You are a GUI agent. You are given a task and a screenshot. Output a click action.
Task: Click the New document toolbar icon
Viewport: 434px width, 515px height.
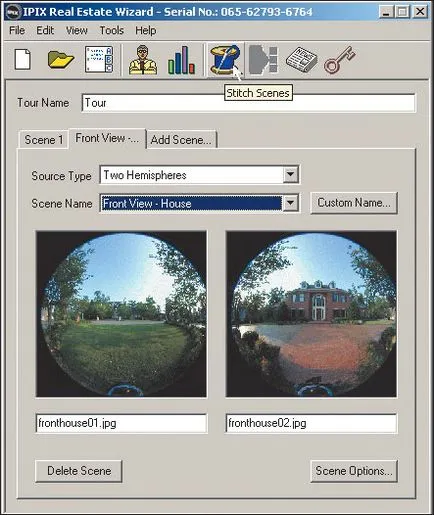coord(23,59)
